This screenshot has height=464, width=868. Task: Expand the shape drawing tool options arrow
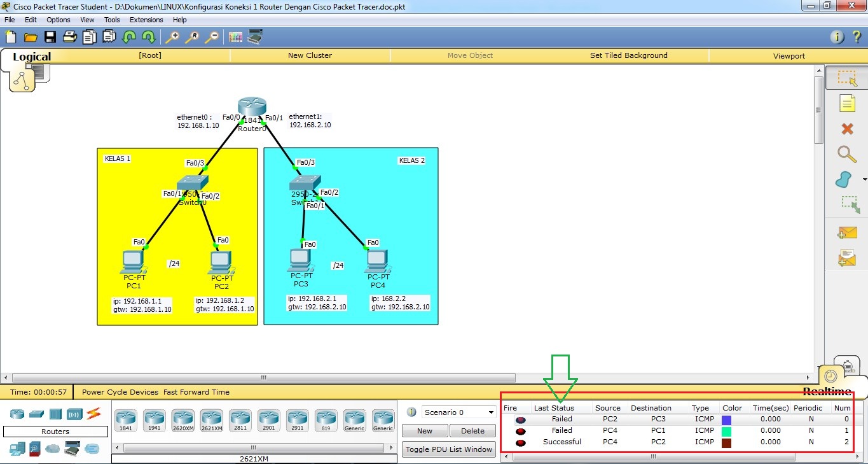[x=864, y=179]
